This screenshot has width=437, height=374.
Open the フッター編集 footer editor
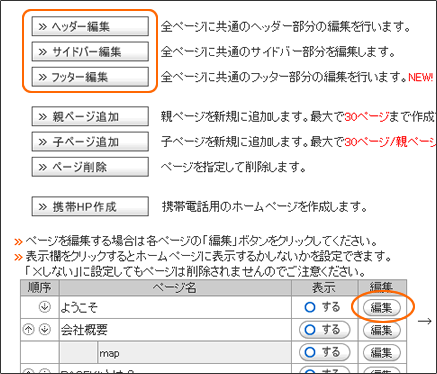click(90, 77)
